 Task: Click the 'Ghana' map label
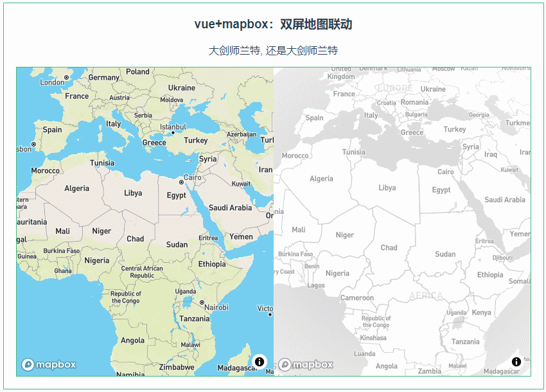pyautogui.click(x=63, y=271)
